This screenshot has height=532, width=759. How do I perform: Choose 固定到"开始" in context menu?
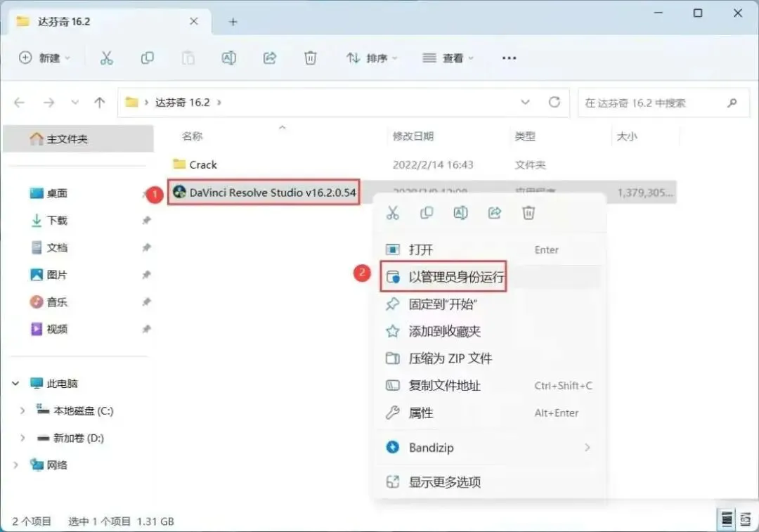(490, 304)
